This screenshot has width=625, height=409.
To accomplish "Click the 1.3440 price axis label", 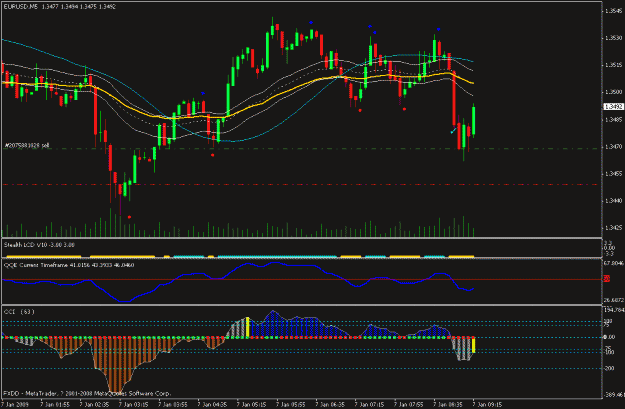I will pyautogui.click(x=613, y=201).
